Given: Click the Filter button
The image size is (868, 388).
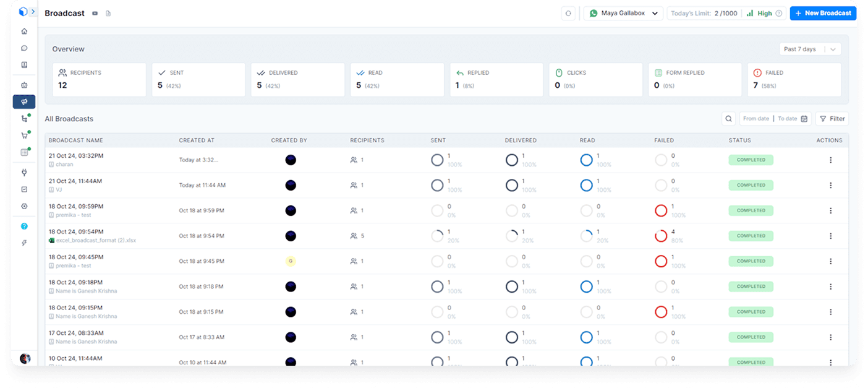Looking at the screenshot, I should tap(832, 119).
